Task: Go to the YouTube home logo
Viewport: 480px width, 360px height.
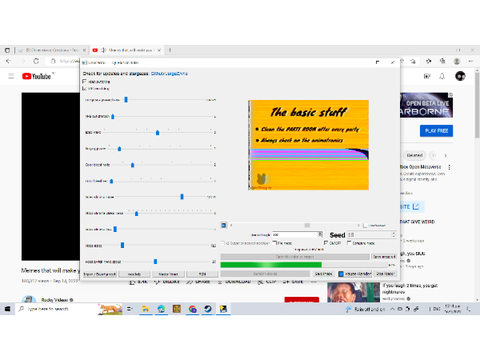Action: click(x=37, y=76)
